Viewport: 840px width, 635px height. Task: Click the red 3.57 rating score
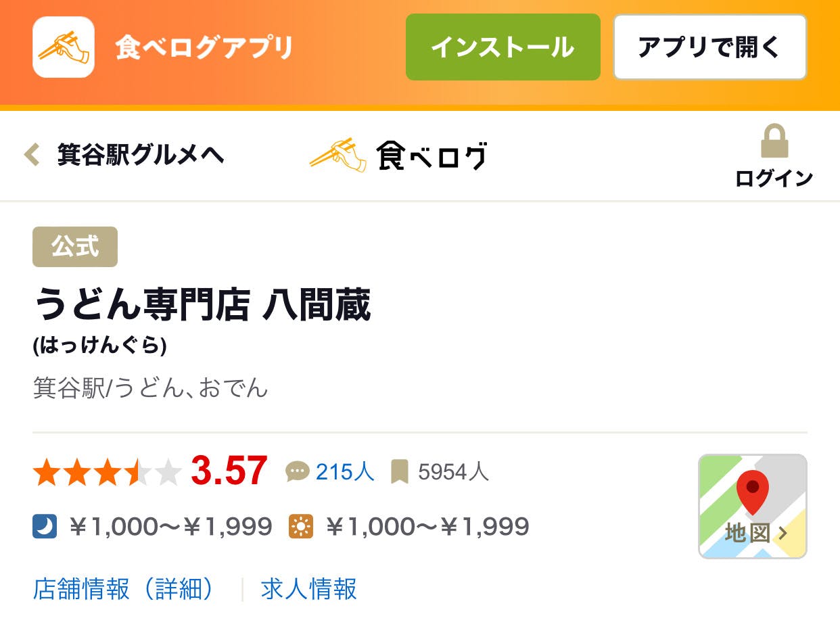(x=229, y=471)
